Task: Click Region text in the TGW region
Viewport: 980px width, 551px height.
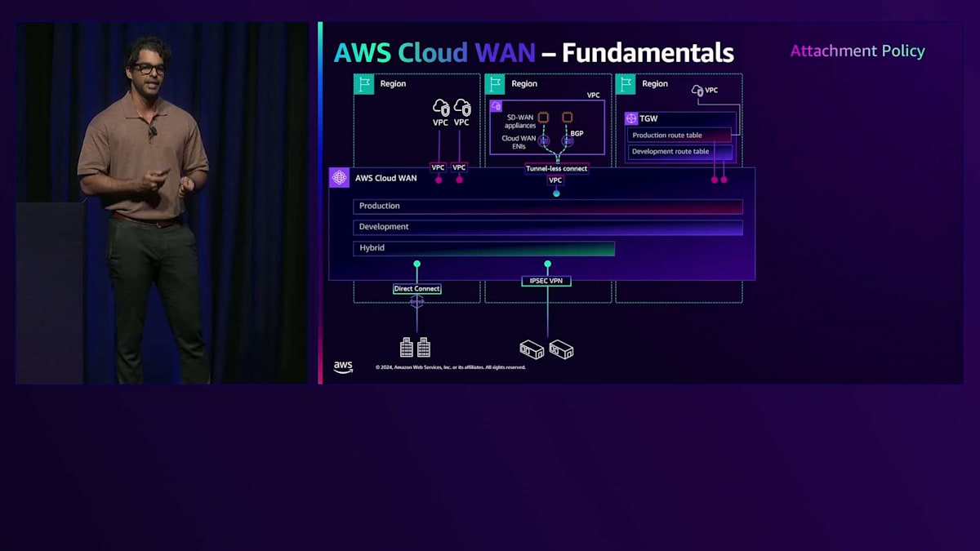Action: [655, 84]
